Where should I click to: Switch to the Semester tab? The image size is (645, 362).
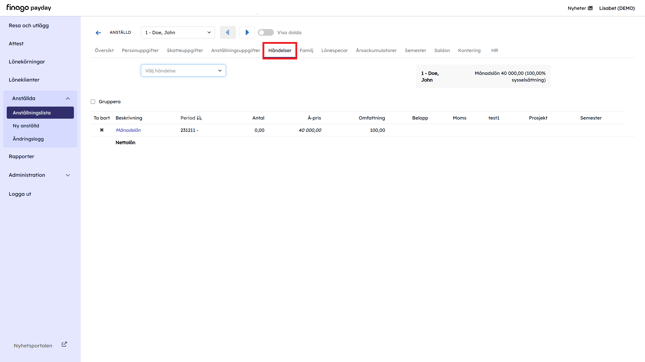pos(415,51)
